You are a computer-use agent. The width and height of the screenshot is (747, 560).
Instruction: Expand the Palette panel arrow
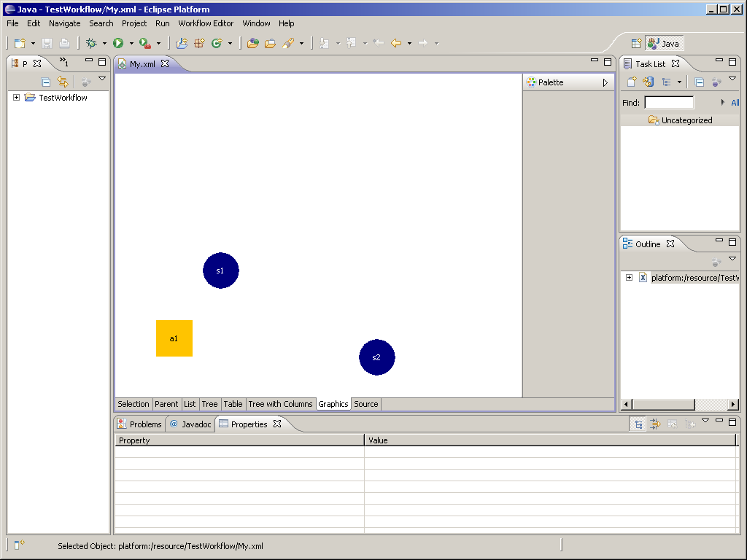pyautogui.click(x=605, y=83)
